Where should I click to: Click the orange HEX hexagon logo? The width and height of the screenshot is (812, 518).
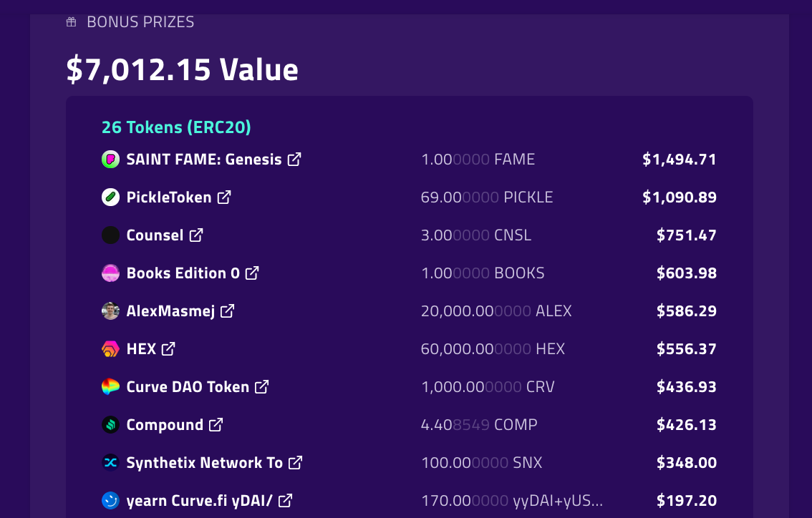(110, 348)
